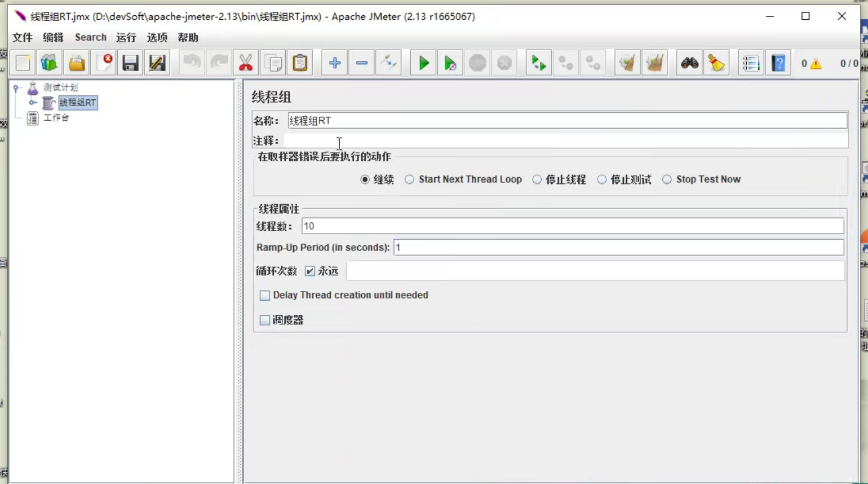This screenshot has height=484, width=868.
Task: Expand all nodes with plus icon
Action: pos(334,63)
